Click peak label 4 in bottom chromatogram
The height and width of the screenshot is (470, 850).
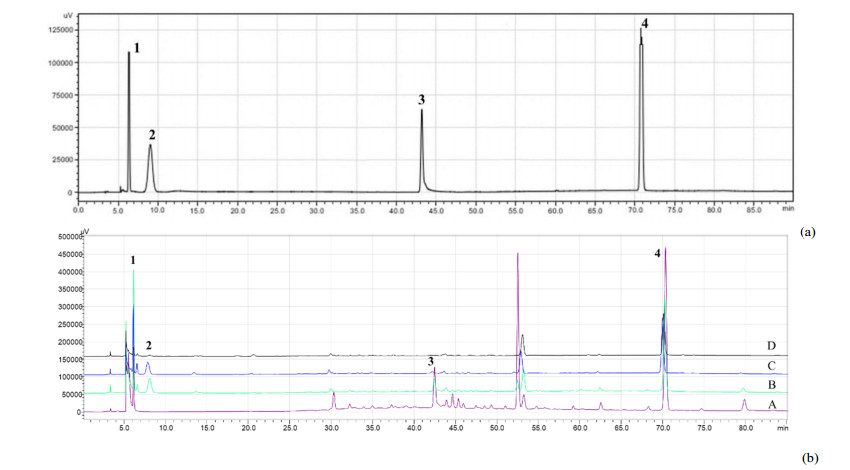click(657, 254)
